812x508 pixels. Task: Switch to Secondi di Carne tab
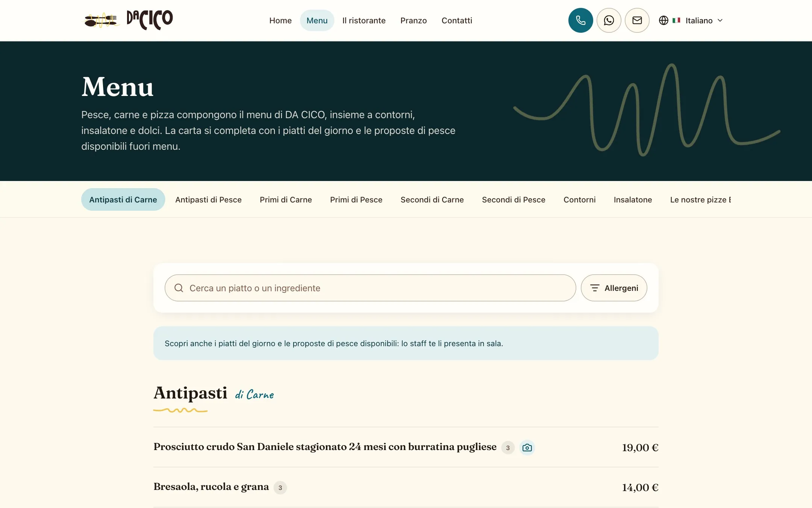click(432, 199)
